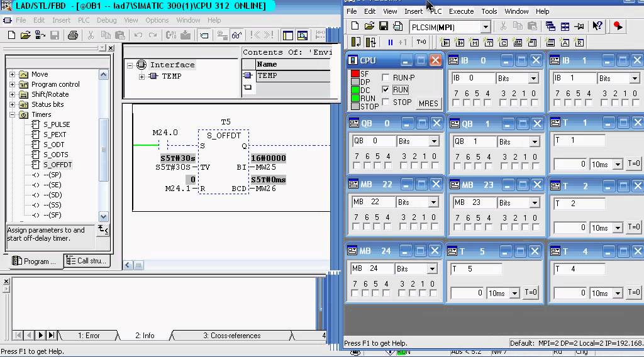The height and width of the screenshot is (357, 644).
Task: Click elements tree scrollbar up arrow
Action: pyautogui.click(x=104, y=75)
